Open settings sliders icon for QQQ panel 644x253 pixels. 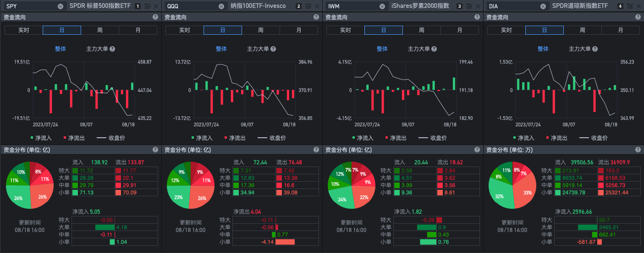coord(308,6)
